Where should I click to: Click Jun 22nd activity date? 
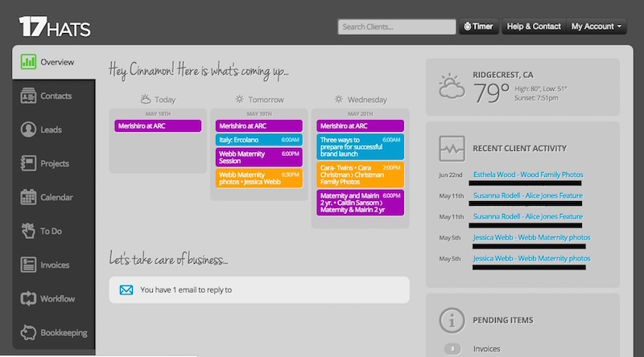pyautogui.click(x=451, y=175)
